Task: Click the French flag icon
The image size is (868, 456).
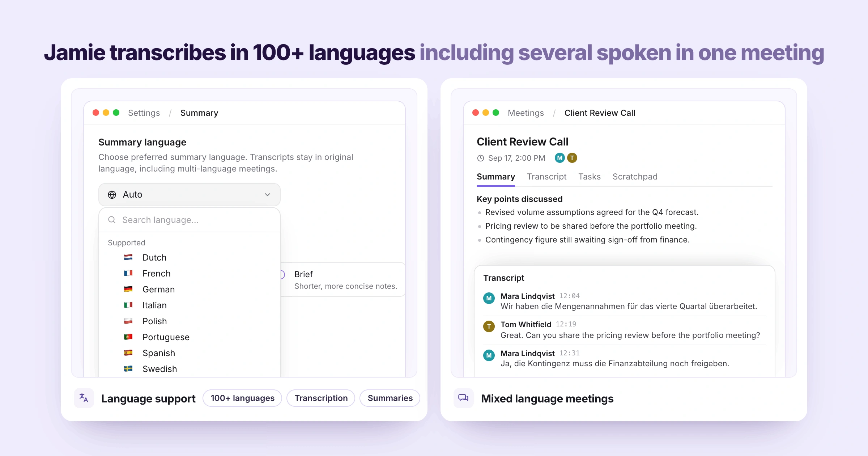Action: (128, 273)
